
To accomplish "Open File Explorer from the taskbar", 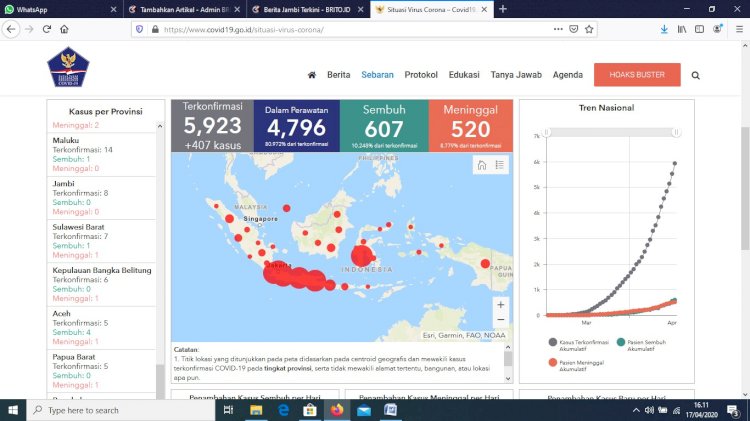I will click(x=256, y=410).
